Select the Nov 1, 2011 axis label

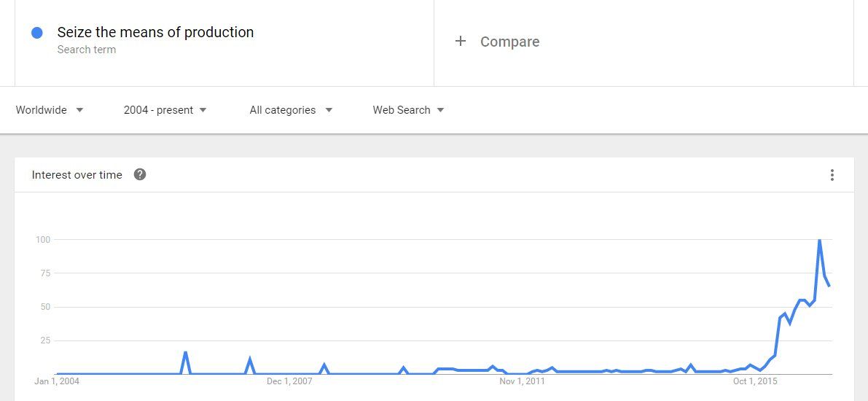[x=523, y=381]
